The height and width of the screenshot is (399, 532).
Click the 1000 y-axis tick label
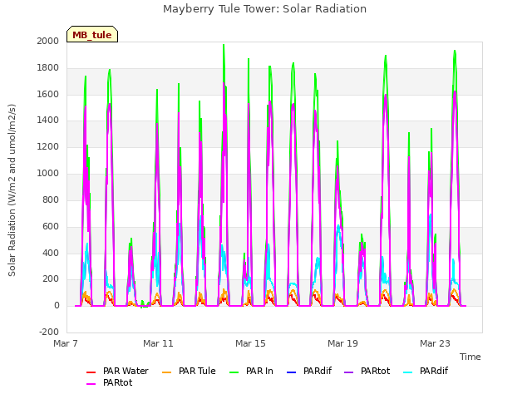(x=48, y=174)
